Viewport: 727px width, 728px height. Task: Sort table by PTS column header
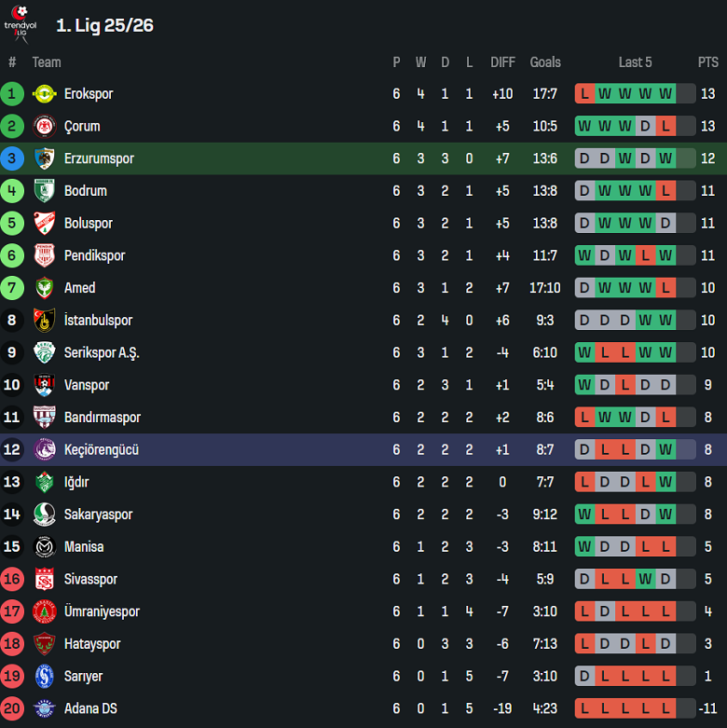[707, 62]
